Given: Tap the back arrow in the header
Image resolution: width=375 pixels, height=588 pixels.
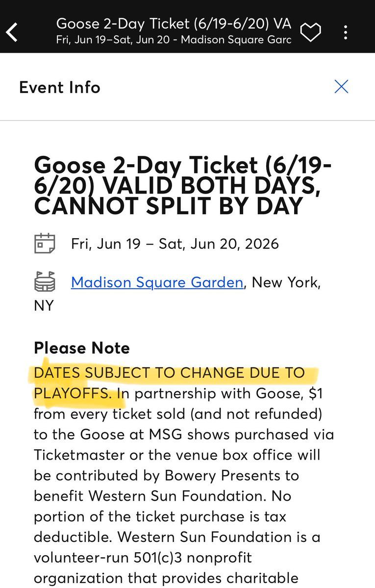Looking at the screenshot, I should tap(12, 32).
